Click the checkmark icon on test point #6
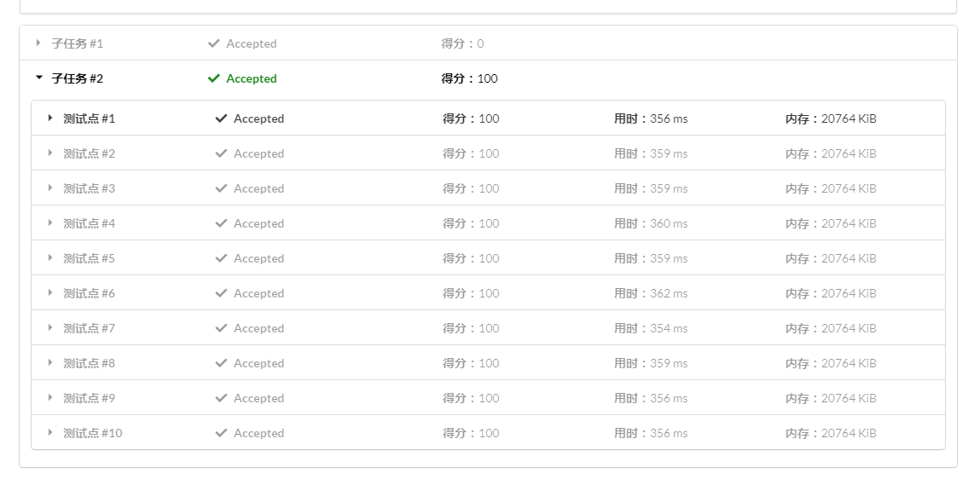 point(221,293)
